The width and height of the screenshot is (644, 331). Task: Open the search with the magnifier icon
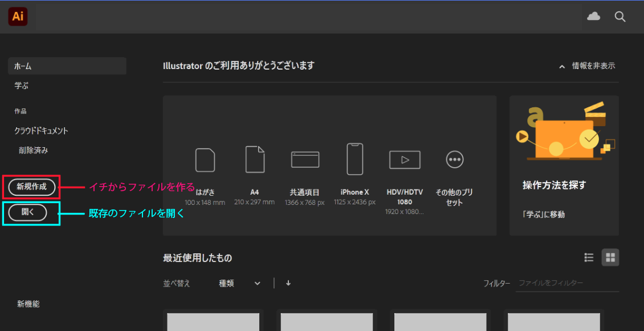tap(620, 17)
